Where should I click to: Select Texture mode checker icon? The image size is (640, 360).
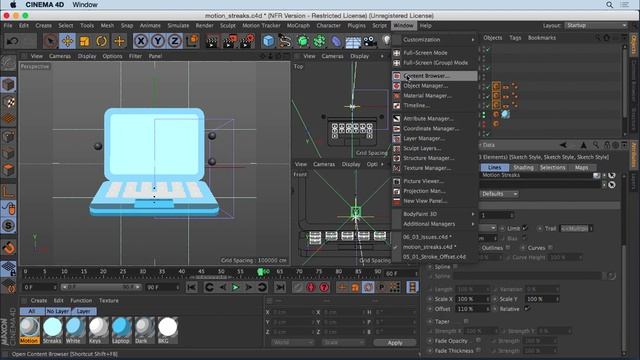tap(9, 102)
